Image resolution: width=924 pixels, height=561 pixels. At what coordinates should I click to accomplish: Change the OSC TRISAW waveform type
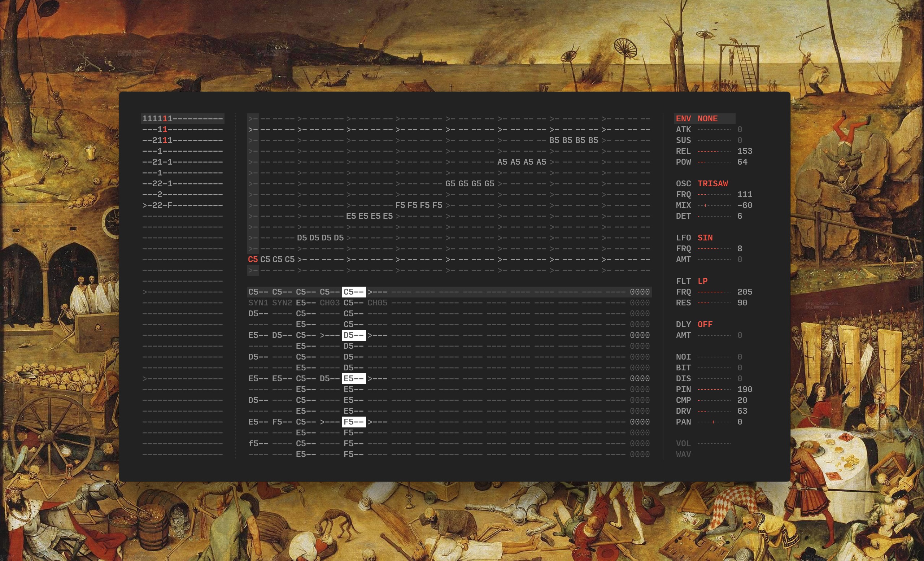pos(712,183)
